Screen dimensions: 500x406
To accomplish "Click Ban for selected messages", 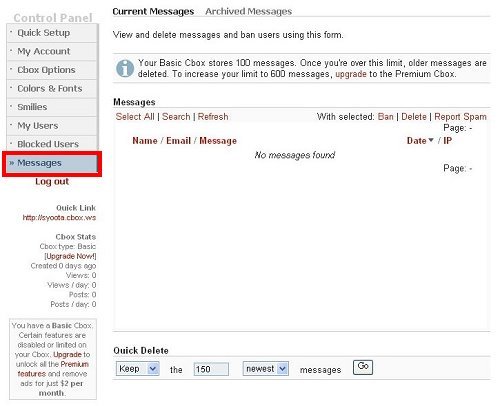I will click(x=386, y=117).
